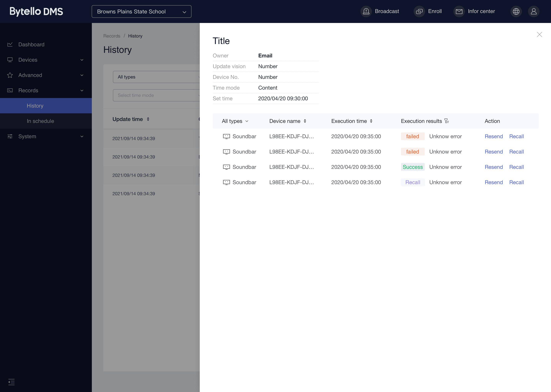Click Recall action in Success row
The height and width of the screenshot is (392, 551).
click(x=516, y=167)
